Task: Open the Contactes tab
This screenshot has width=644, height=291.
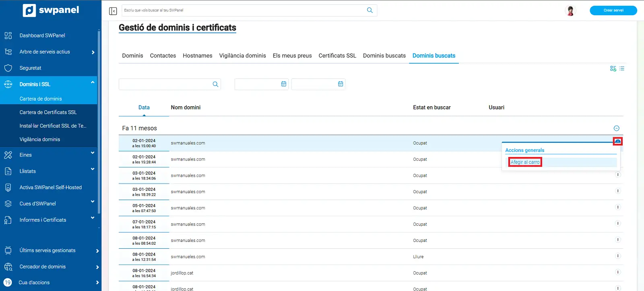Action: (x=163, y=56)
